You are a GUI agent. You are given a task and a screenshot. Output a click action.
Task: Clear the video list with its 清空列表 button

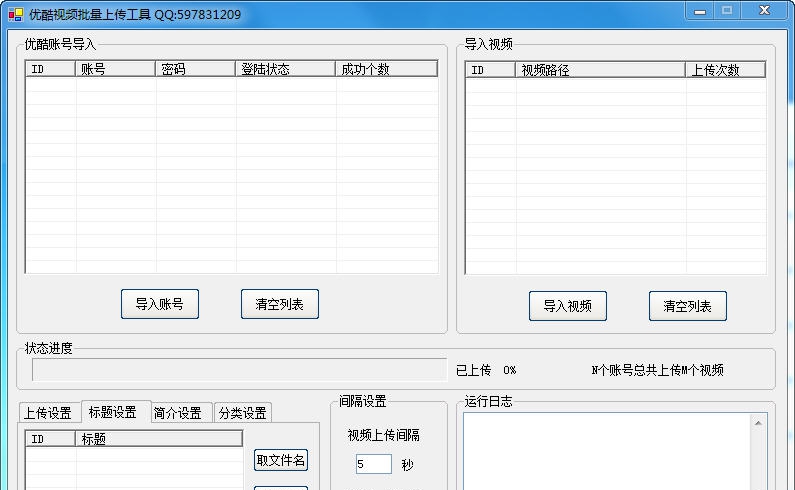click(688, 306)
